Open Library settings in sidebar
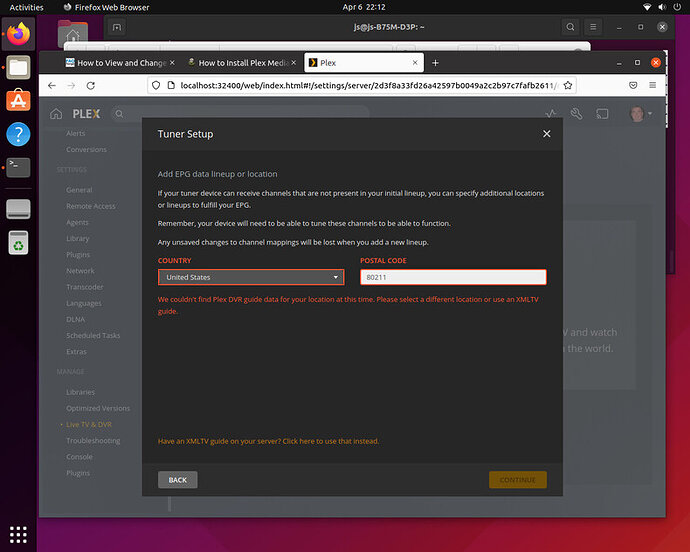The image size is (690, 552). click(77, 239)
